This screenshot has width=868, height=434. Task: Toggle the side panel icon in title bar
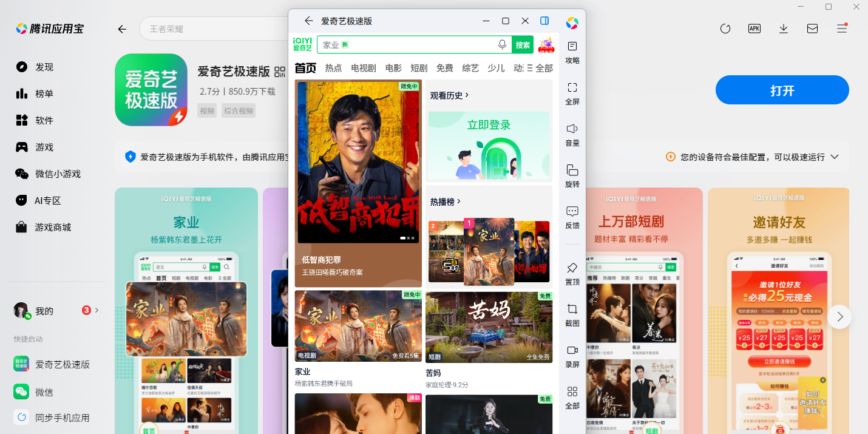tap(544, 21)
